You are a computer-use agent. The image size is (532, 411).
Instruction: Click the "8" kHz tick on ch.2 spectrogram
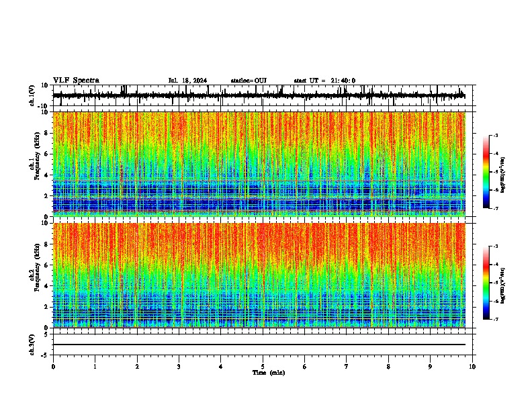[46, 244]
